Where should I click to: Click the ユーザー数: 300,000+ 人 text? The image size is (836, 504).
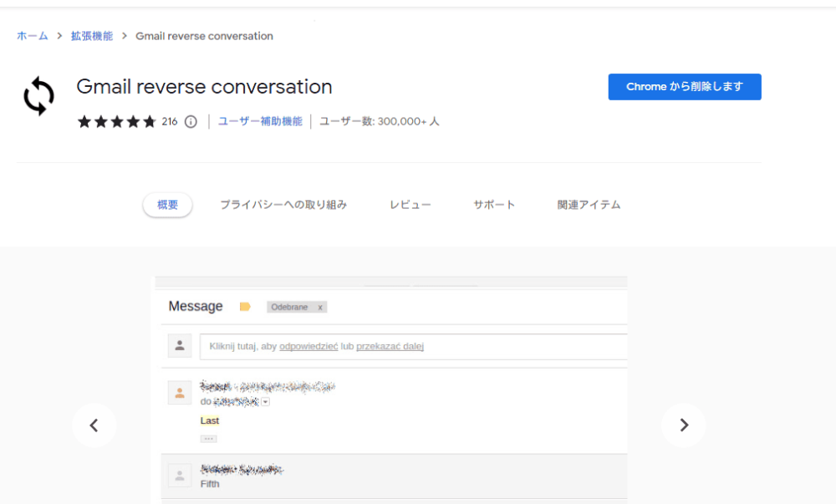(x=379, y=121)
